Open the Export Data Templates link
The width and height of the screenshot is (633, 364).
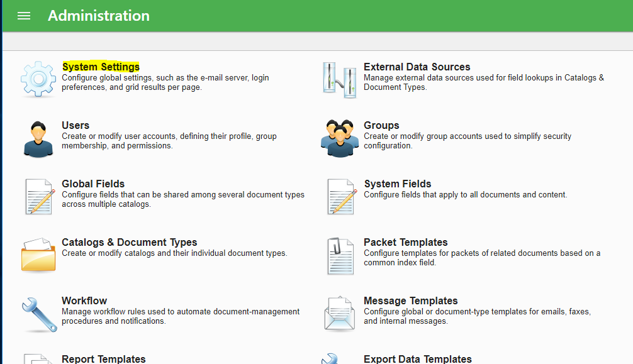(x=418, y=359)
